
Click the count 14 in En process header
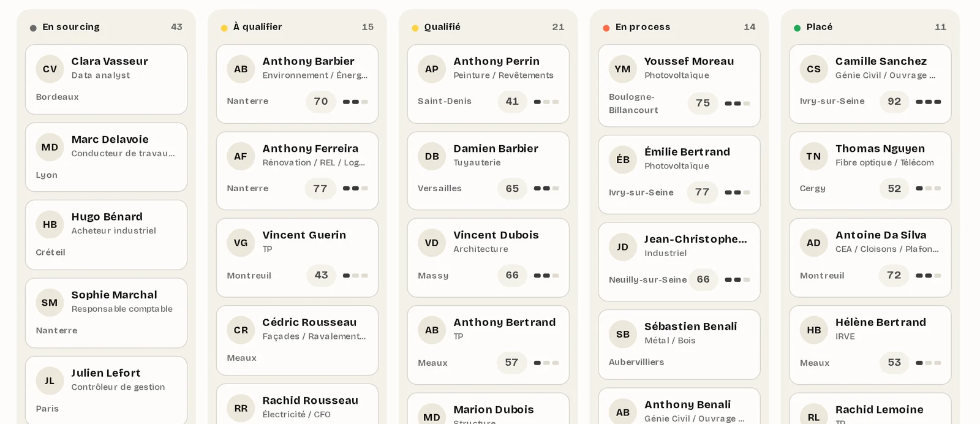pyautogui.click(x=750, y=27)
